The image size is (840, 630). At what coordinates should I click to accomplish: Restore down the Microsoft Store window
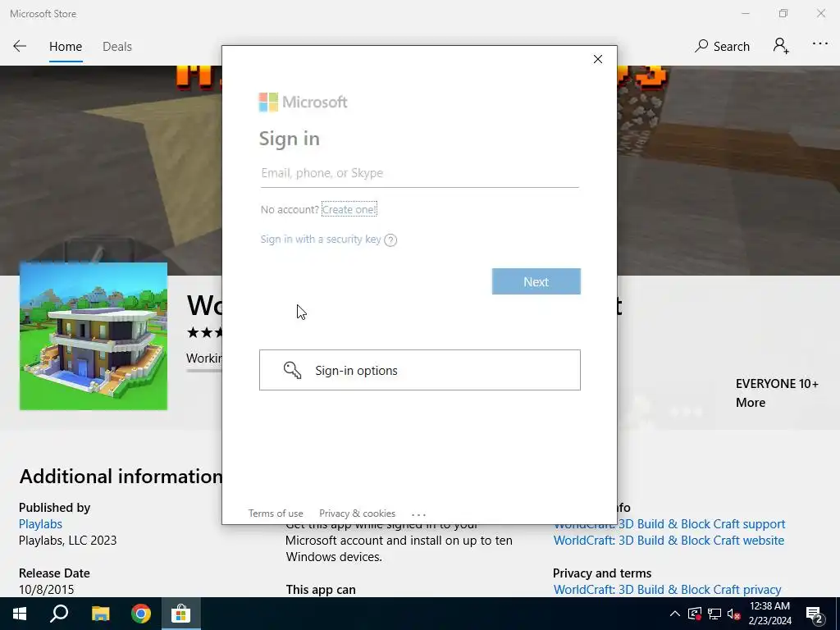[783, 13]
